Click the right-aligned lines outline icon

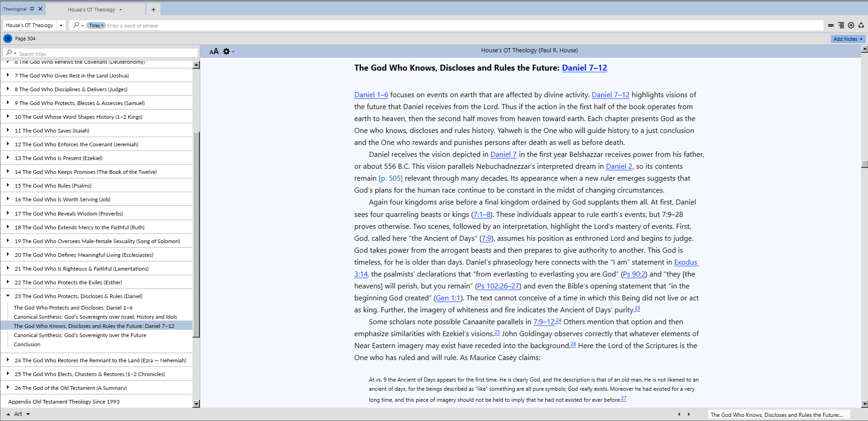(841, 26)
